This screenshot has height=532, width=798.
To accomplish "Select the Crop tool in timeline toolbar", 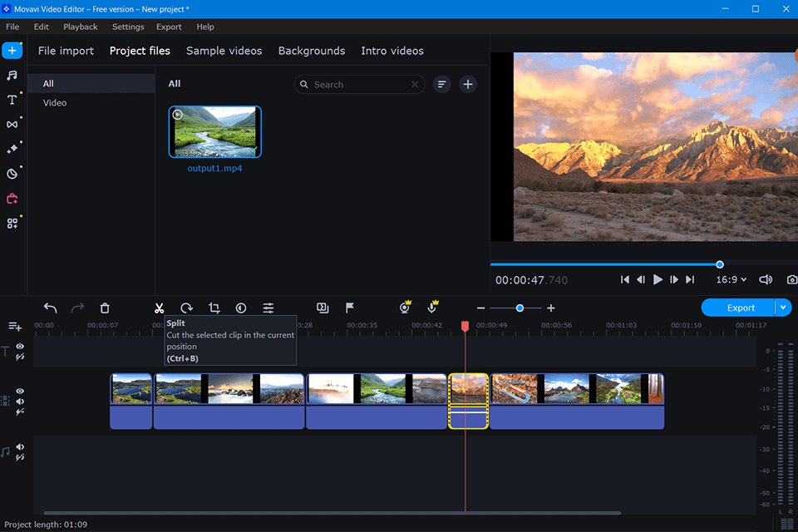I will point(214,308).
